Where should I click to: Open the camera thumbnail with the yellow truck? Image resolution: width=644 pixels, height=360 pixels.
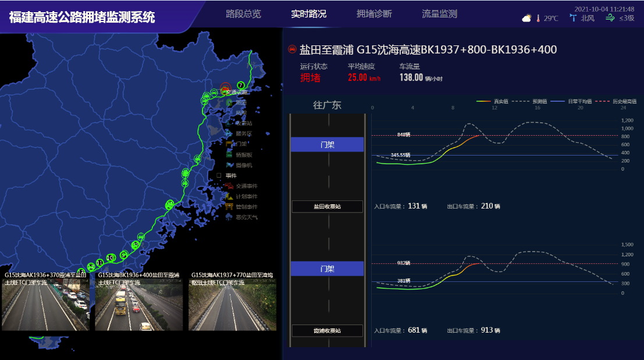coord(139,305)
